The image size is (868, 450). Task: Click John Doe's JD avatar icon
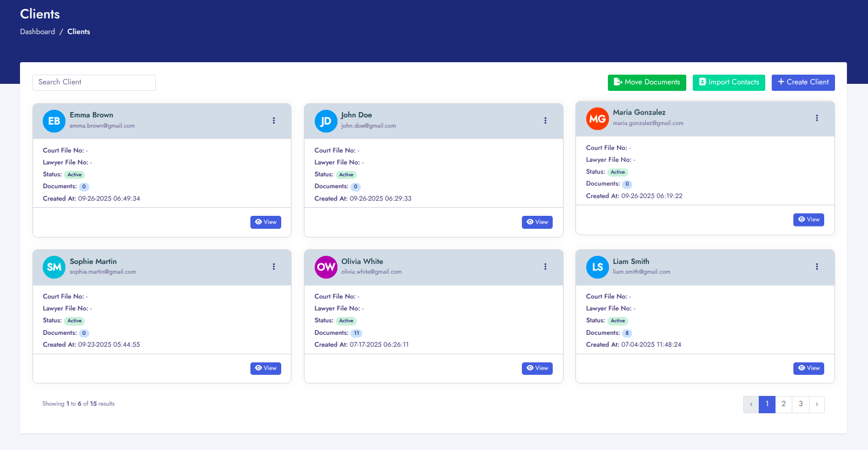pos(326,121)
